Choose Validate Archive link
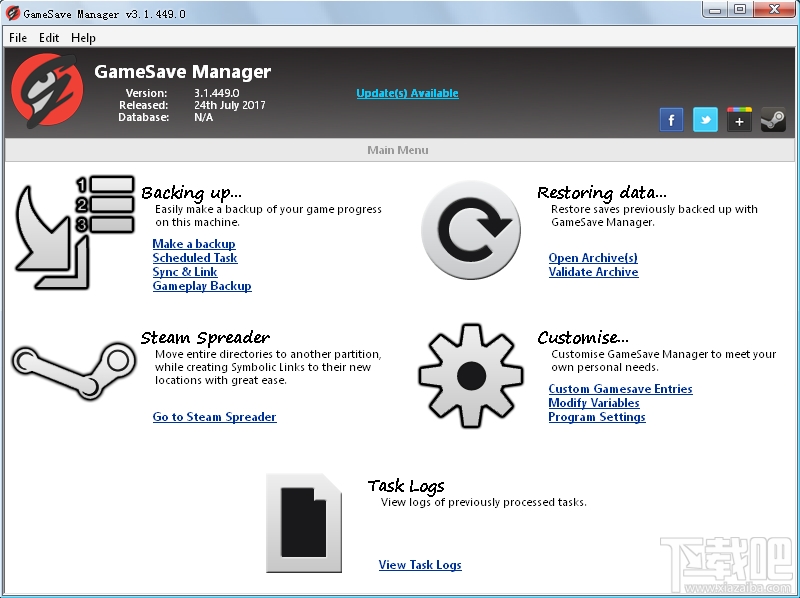Viewport: 800px width, 598px height. 593,272
